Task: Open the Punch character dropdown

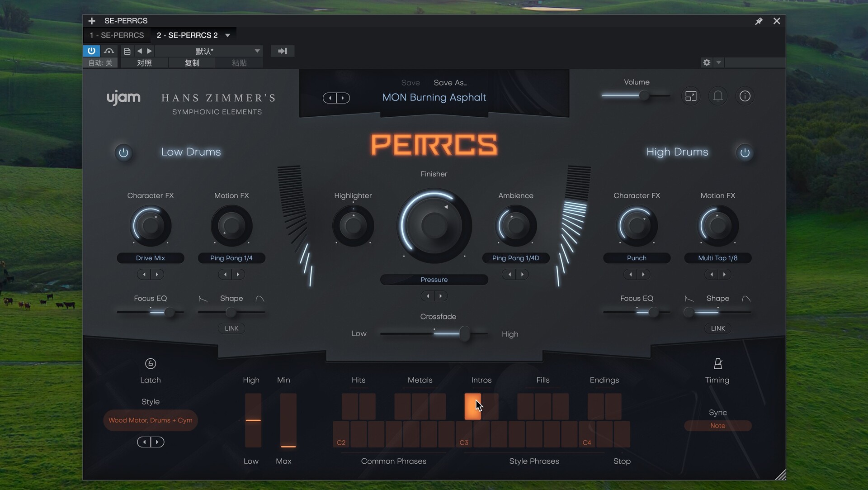Action: 637,258
